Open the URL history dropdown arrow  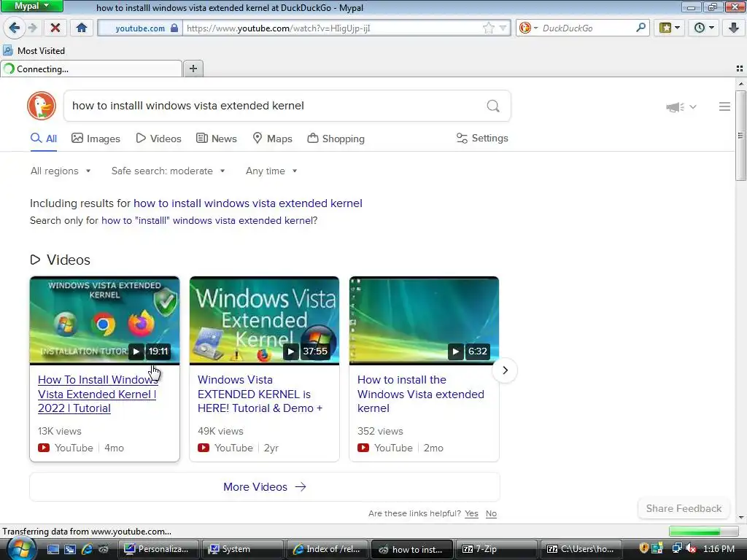(503, 28)
